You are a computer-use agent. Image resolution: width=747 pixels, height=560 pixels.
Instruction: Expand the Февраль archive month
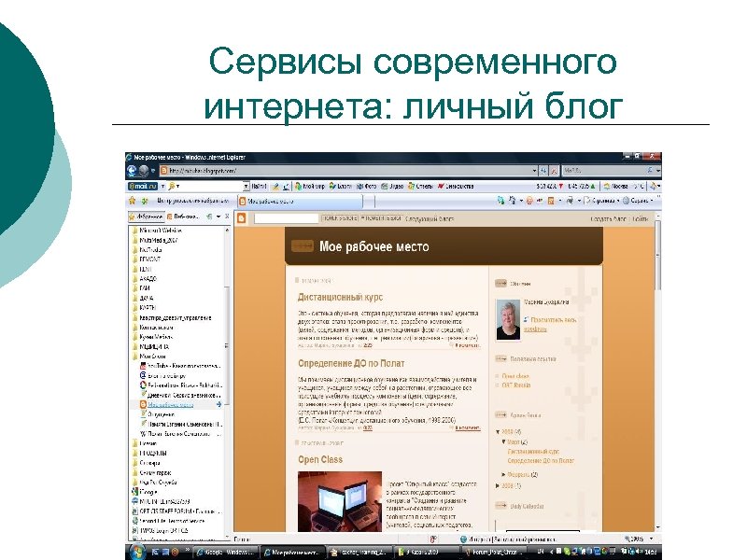pyautogui.click(x=503, y=474)
